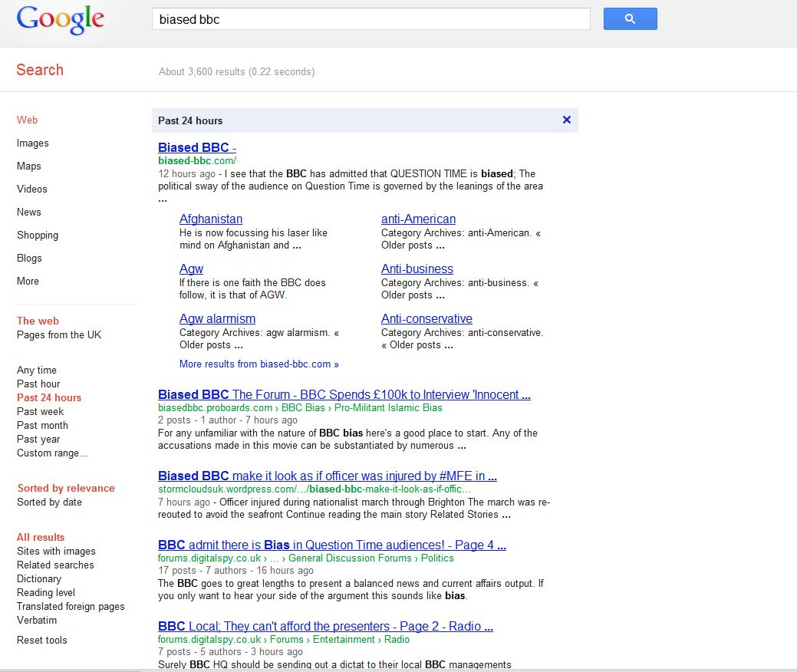The width and height of the screenshot is (797, 672).
Task: Focus the search box containing 'biased bbc'
Action: coord(371,19)
